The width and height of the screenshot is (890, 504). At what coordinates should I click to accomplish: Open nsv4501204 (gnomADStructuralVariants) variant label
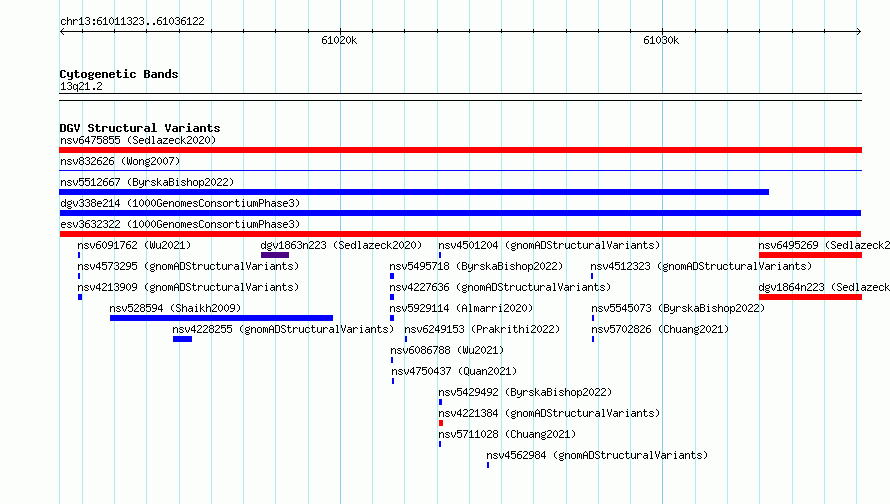click(549, 245)
